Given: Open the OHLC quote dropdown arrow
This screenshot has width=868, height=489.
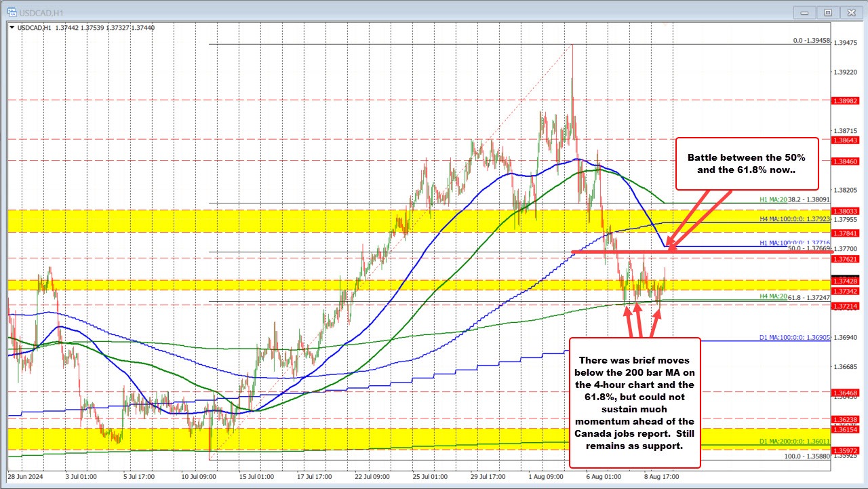Looking at the screenshot, I should pos(10,28).
